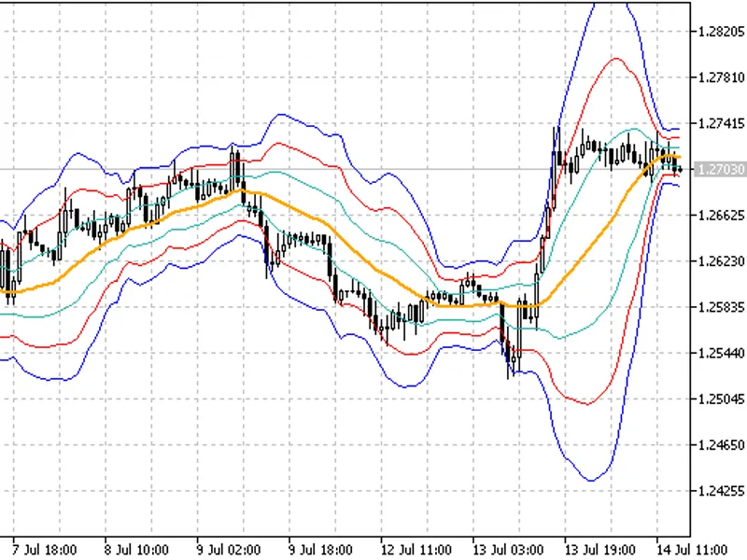Click the 1.27810 price scale label

pos(721,77)
